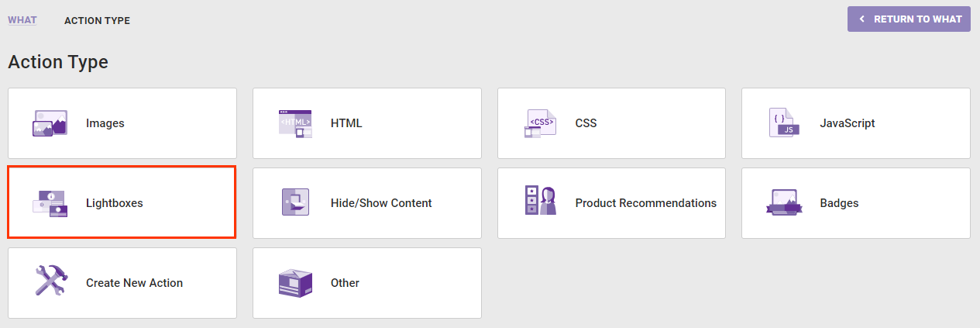The image size is (980, 328).
Task: Select the JavaScript label text
Action: coord(847,123)
